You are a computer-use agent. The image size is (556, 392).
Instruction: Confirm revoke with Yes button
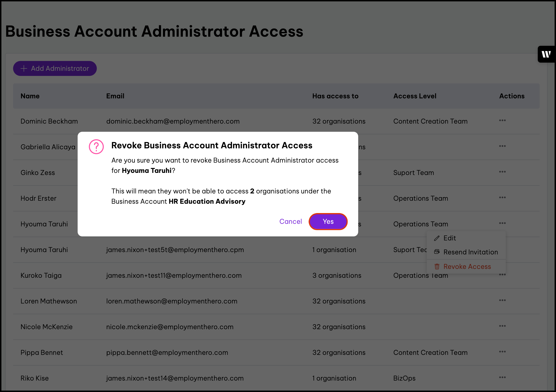point(328,221)
